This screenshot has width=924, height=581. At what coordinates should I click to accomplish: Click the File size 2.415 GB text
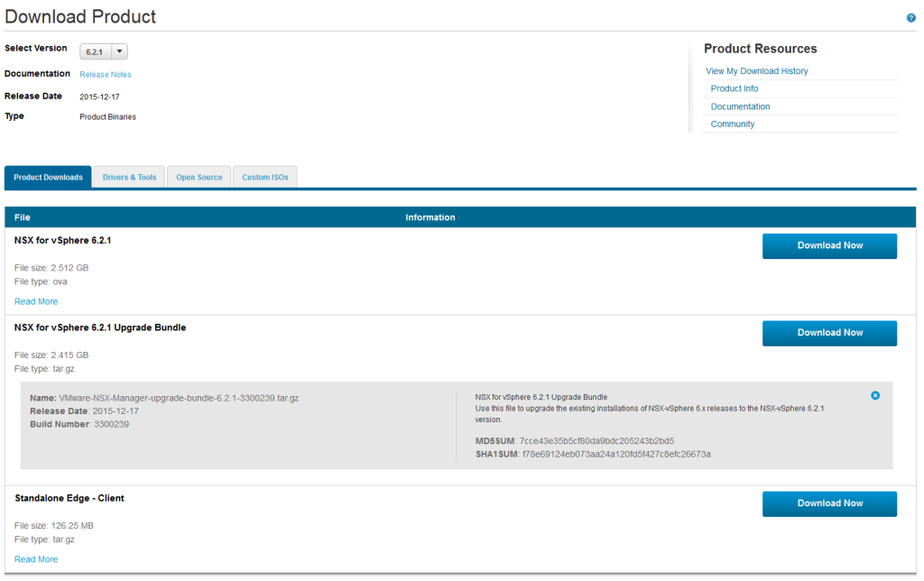[51, 355]
